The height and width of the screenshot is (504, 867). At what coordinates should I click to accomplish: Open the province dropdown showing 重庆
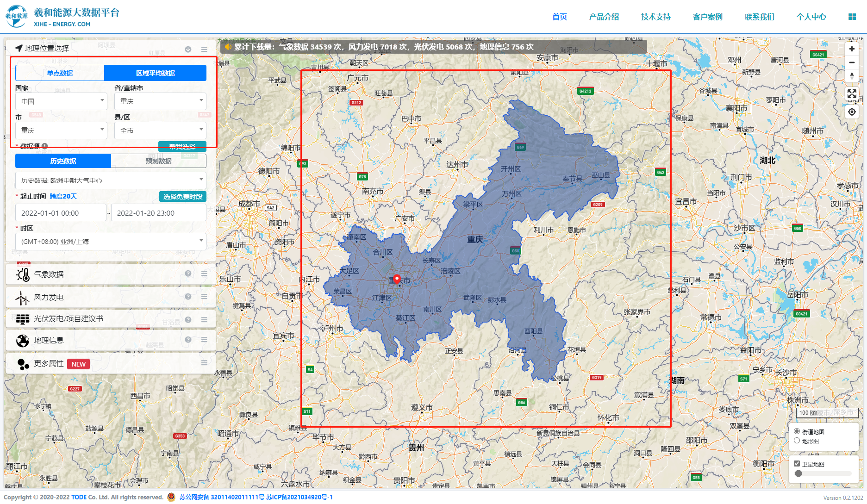160,101
